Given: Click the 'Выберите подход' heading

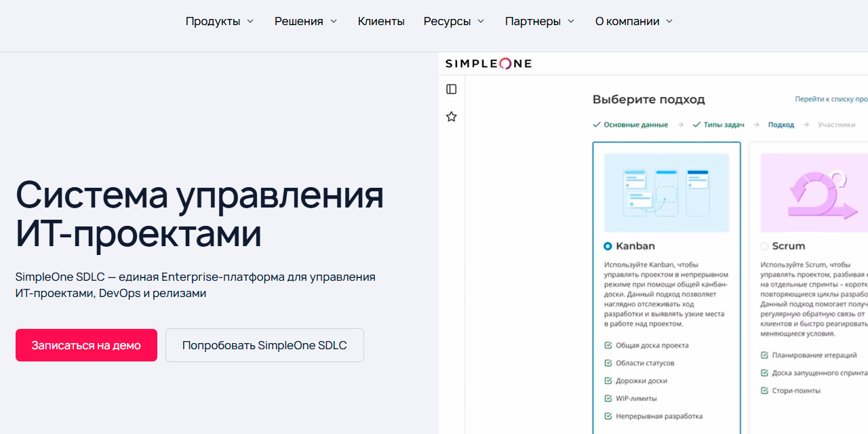Looking at the screenshot, I should [x=649, y=100].
